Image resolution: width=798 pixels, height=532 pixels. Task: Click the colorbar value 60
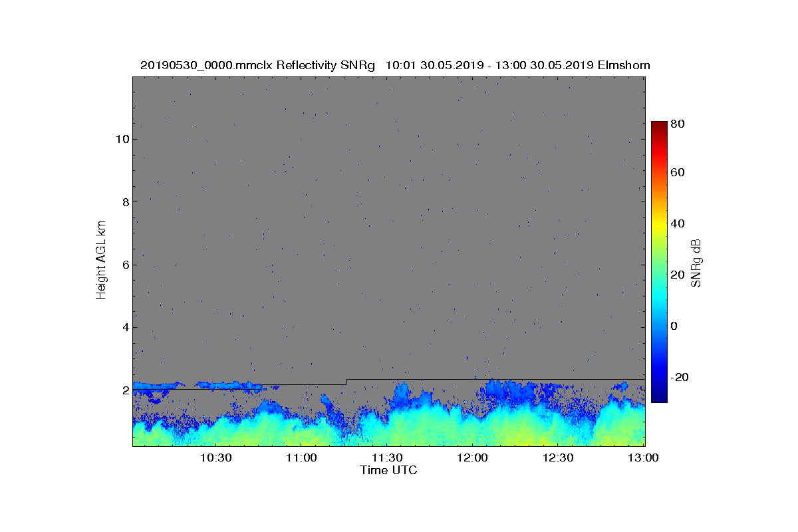(x=678, y=173)
